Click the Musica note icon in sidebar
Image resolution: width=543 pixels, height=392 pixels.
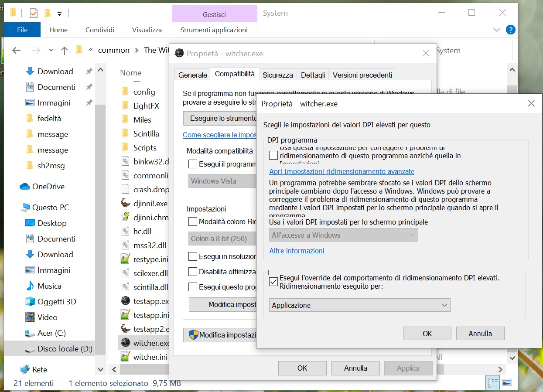pyautogui.click(x=30, y=286)
